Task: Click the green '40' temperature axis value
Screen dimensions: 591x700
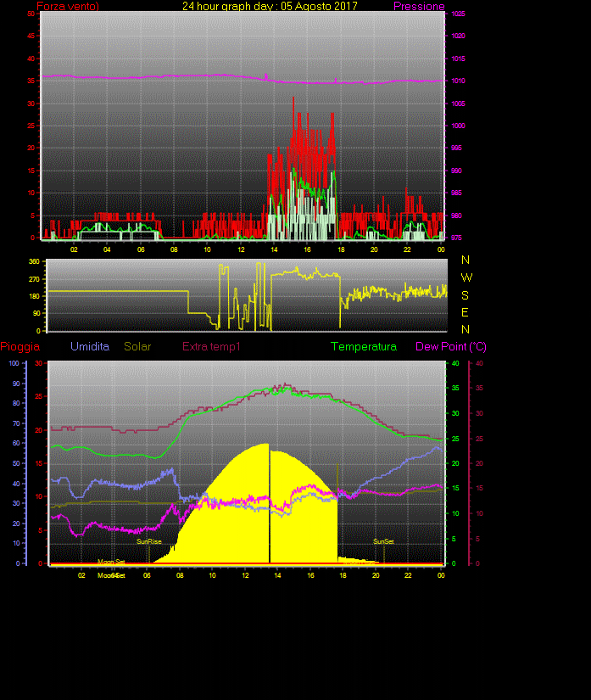Action: 455,363
